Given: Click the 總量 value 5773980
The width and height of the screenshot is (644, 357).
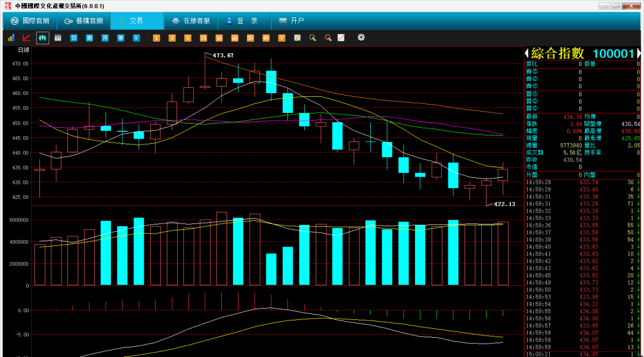Looking at the screenshot, I should pos(571,145).
